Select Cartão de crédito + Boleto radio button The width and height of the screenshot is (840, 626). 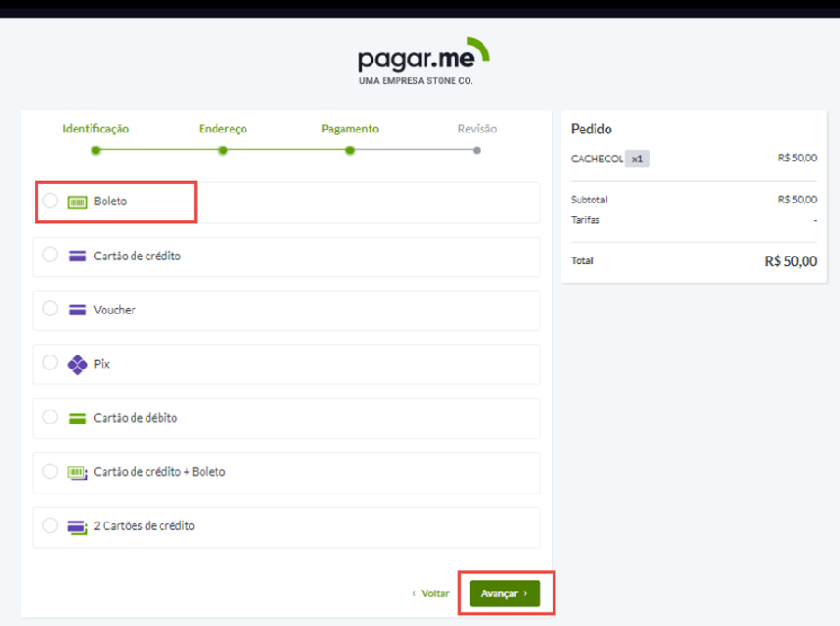point(49,471)
